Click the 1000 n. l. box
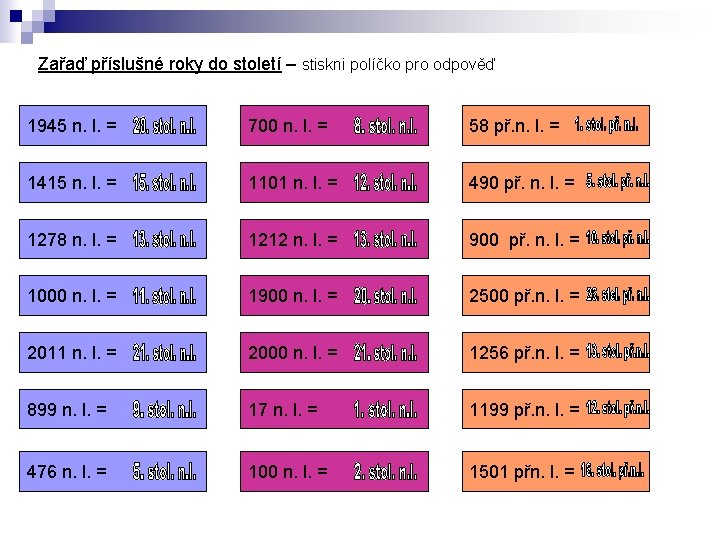This screenshot has width=720, height=540. coord(113,295)
